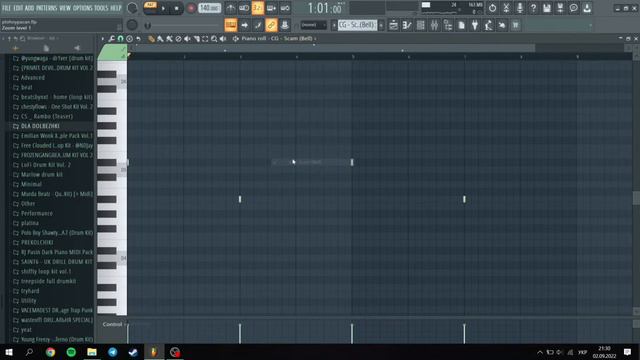Open the CG - Sc..(Bell) pattern selector
The image size is (640, 360).
pyautogui.click(x=357, y=25)
